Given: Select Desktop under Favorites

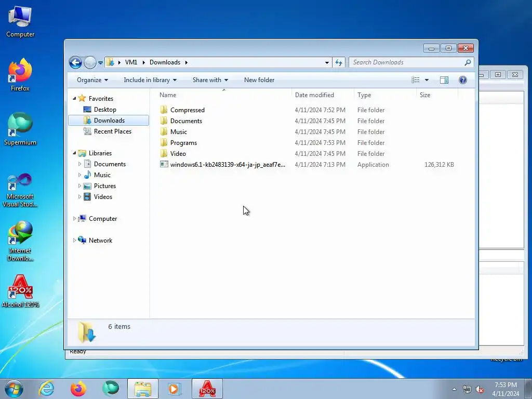Looking at the screenshot, I should point(105,110).
